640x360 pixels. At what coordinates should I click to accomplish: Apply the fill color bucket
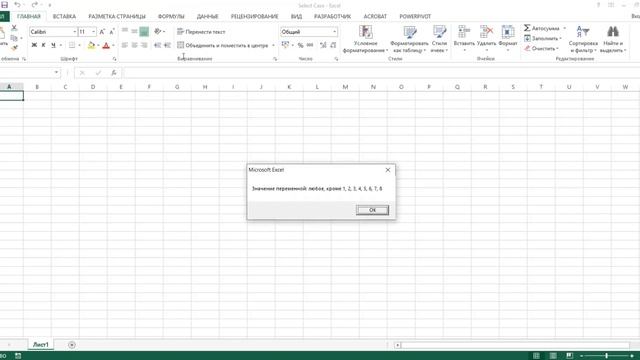pyautogui.click(x=91, y=45)
